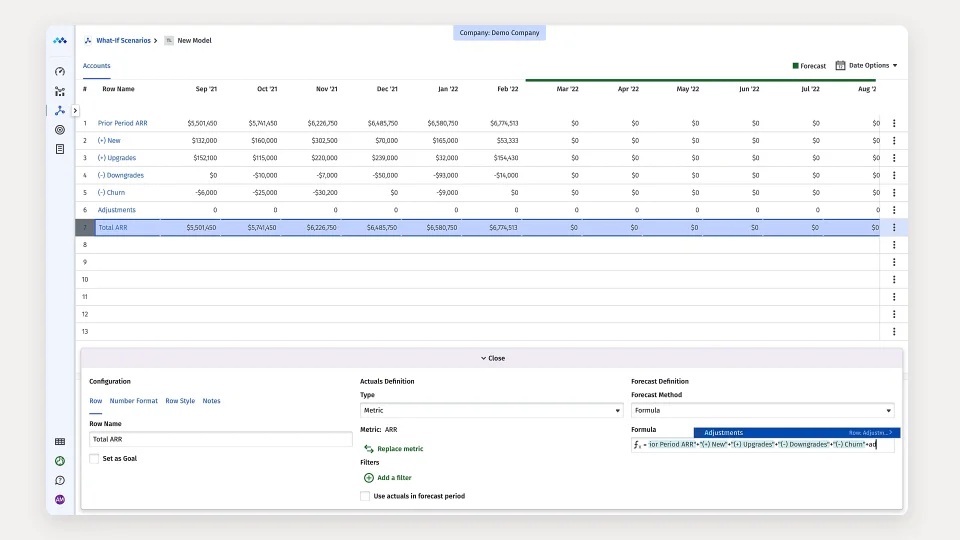
Task: Click the green pie chart sidebar icon
Action: click(60, 461)
